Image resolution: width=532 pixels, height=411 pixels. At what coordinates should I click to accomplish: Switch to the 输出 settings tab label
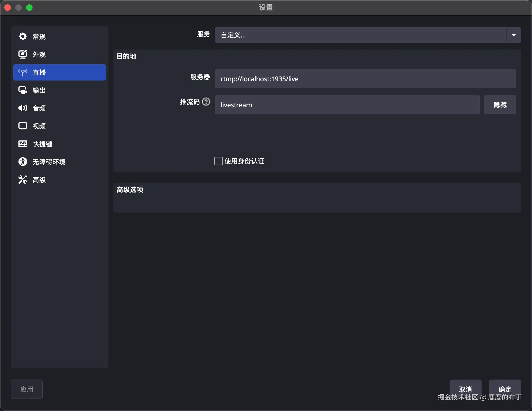pyautogui.click(x=39, y=90)
